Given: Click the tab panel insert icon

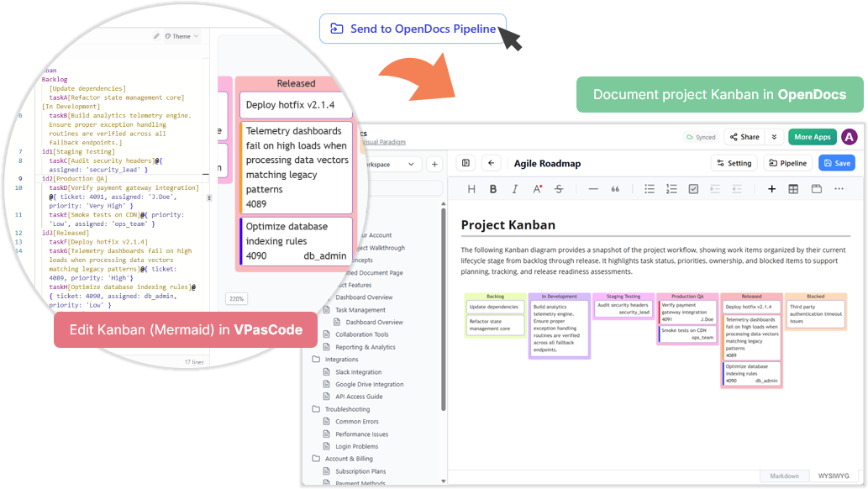Looking at the screenshot, I should pyautogui.click(x=816, y=189).
